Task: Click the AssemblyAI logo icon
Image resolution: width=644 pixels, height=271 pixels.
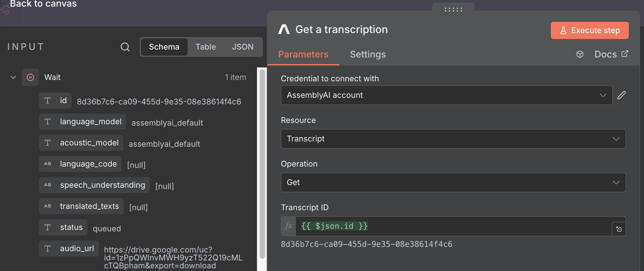Action: click(284, 29)
